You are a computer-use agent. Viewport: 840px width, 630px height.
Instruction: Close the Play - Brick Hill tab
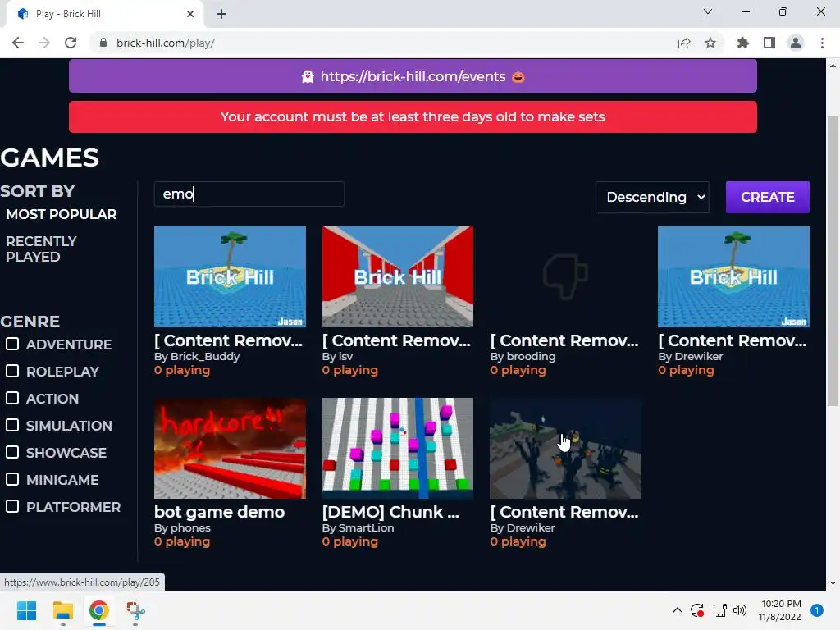(x=190, y=14)
